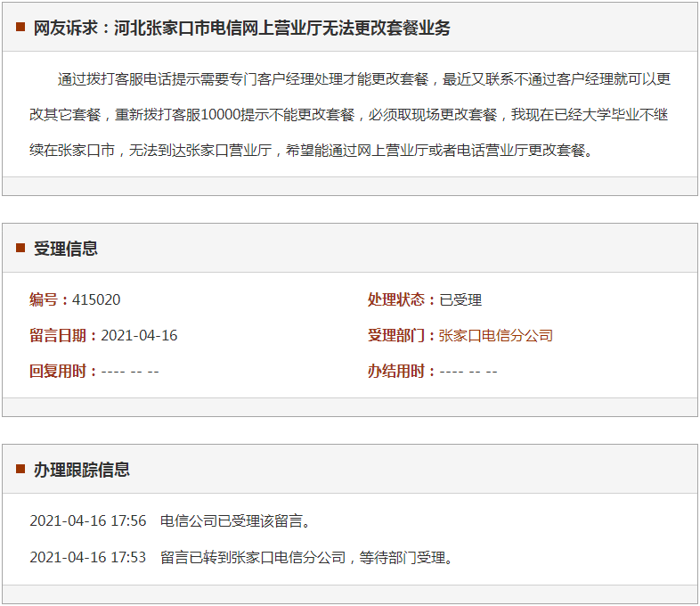Click the 编号 label
700x606 pixels.
48,299
